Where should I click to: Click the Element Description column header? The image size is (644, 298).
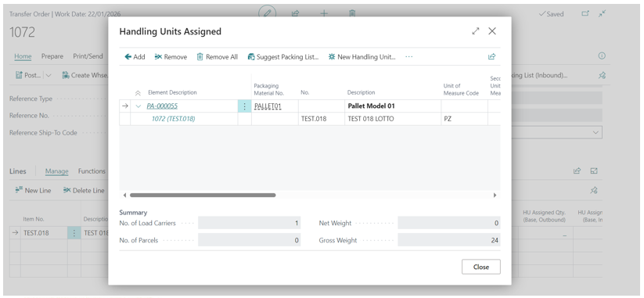[172, 93]
